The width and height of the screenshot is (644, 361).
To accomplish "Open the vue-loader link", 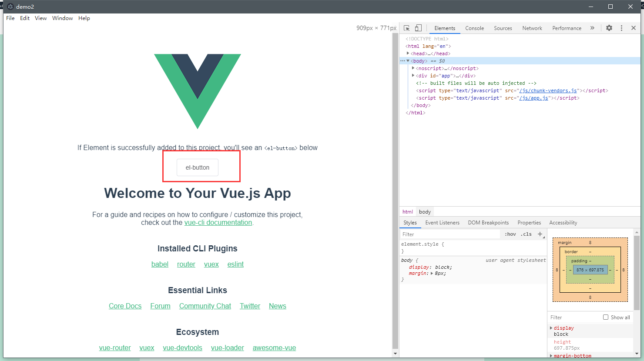I will (x=228, y=348).
